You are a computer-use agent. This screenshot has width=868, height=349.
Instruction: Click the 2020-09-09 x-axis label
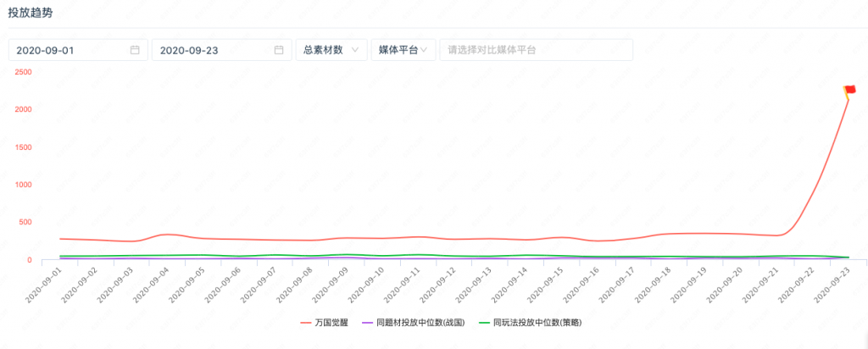330,284
